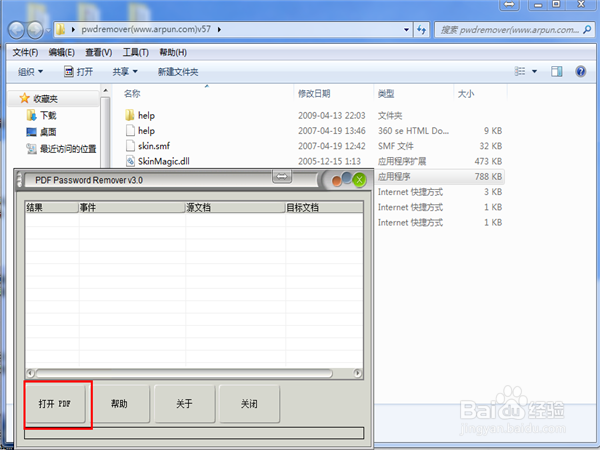The image size is (600, 450).
Task: Click the 事件 column header
Action: point(132,207)
